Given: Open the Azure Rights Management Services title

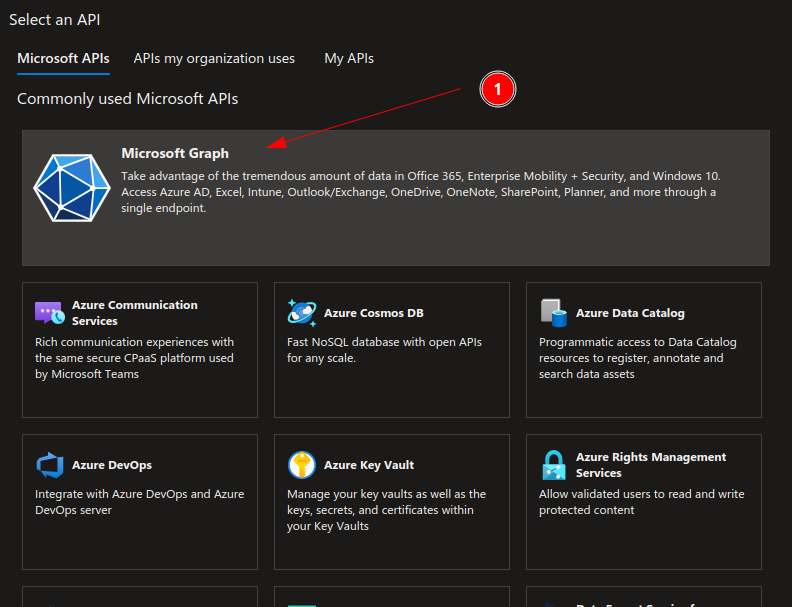Looking at the screenshot, I should point(651,465).
